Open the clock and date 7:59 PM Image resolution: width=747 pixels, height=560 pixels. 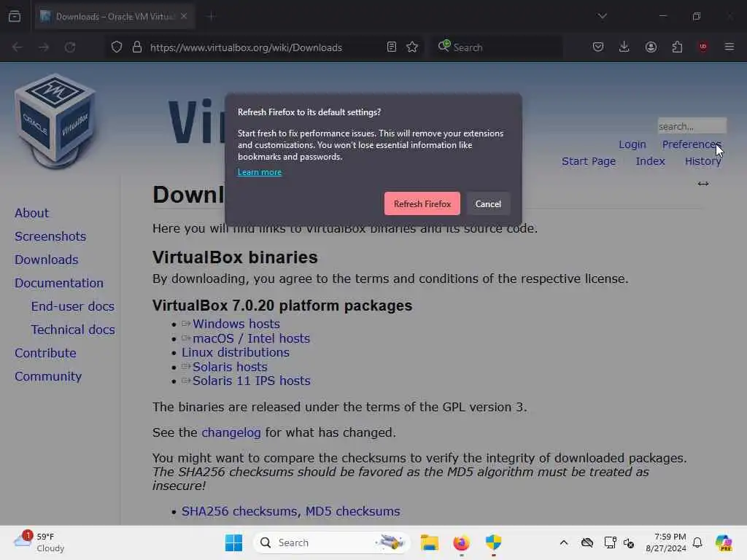pyautogui.click(x=666, y=542)
